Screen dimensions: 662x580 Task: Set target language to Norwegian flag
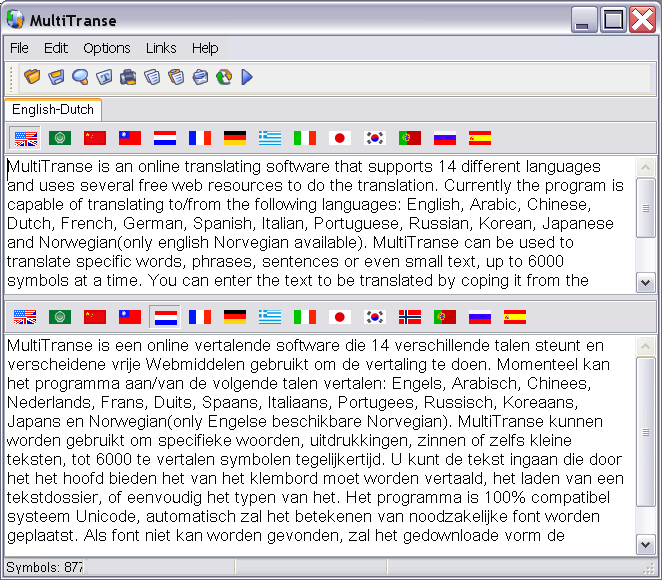(x=410, y=317)
